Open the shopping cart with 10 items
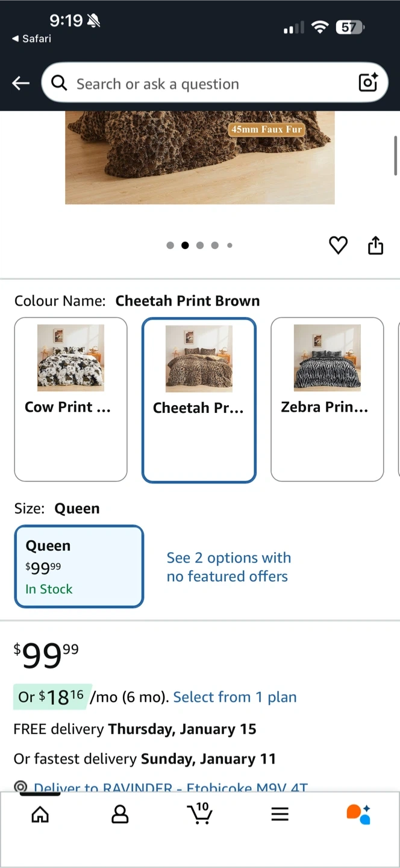Screen dimensions: 400x868 199,814
